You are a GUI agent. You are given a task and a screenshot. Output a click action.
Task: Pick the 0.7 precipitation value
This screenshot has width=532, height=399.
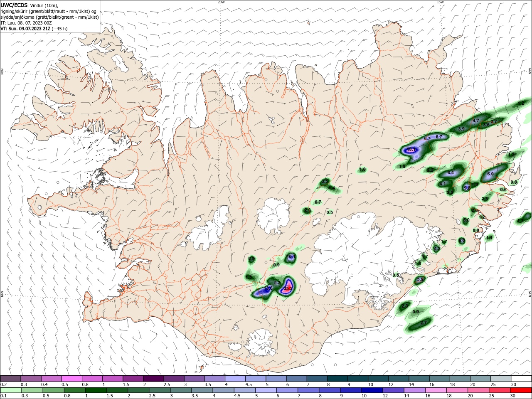point(318,202)
